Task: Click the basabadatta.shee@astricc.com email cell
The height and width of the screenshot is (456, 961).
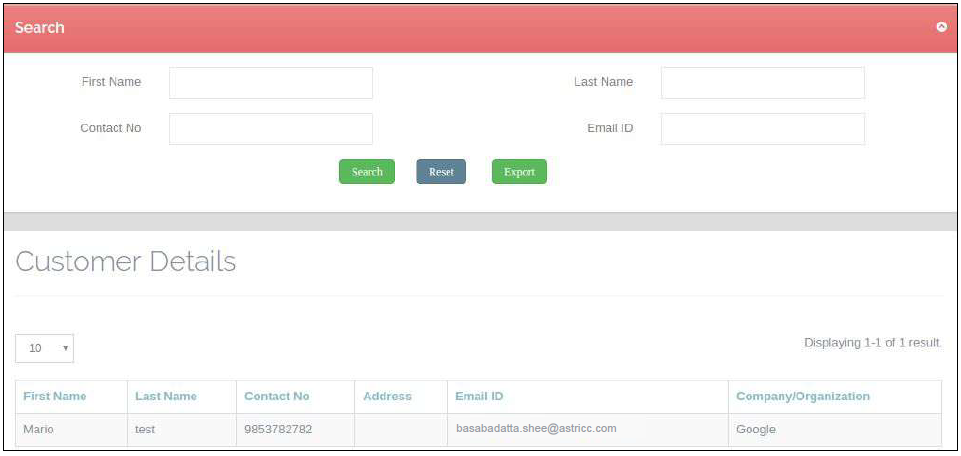Action: pos(536,428)
